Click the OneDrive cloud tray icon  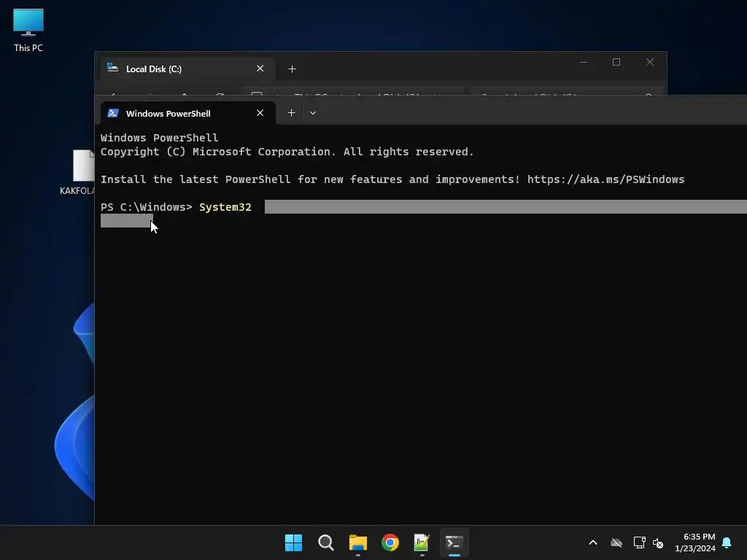[616, 542]
